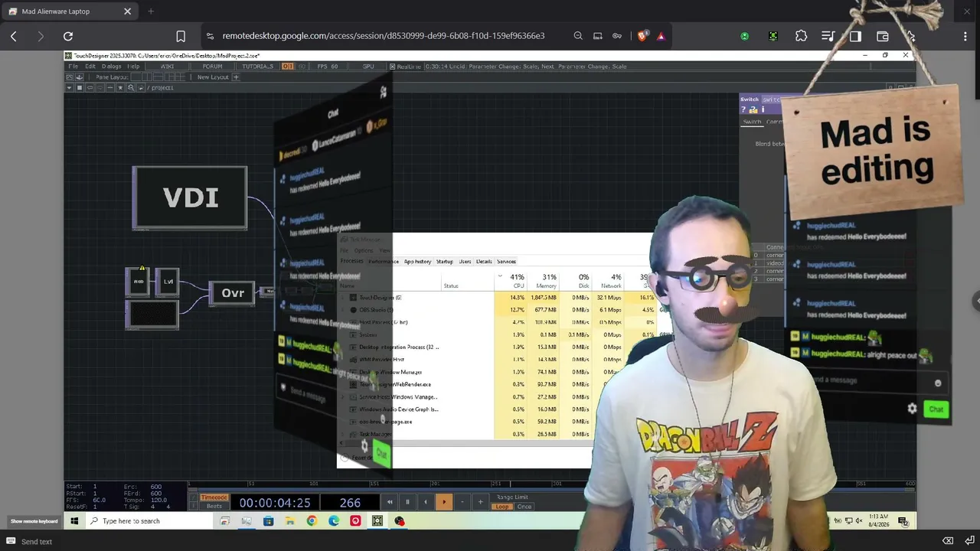Open the browser media playlist icon
This screenshot has height=551, width=980.
[x=828, y=36]
